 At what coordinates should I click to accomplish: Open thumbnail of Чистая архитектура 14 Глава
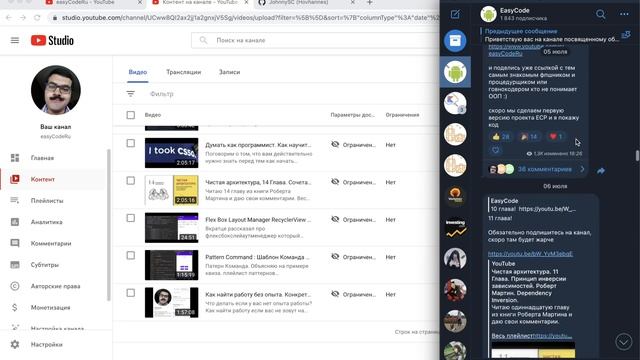171,190
